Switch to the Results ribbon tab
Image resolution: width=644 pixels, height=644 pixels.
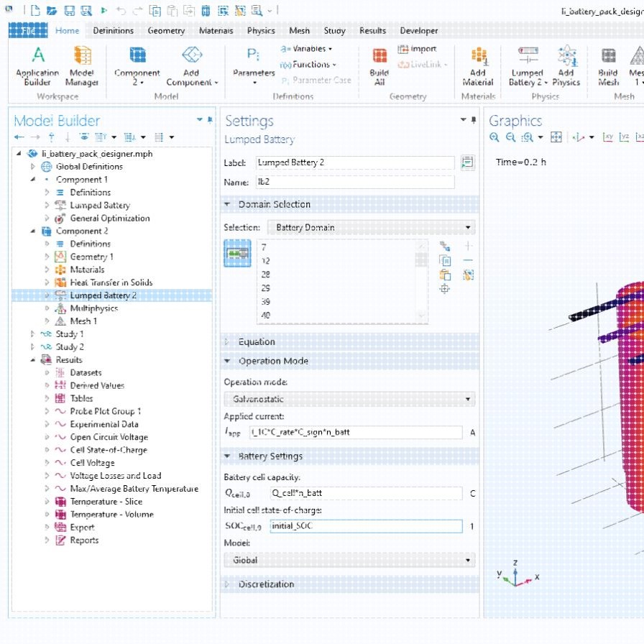coord(372,31)
